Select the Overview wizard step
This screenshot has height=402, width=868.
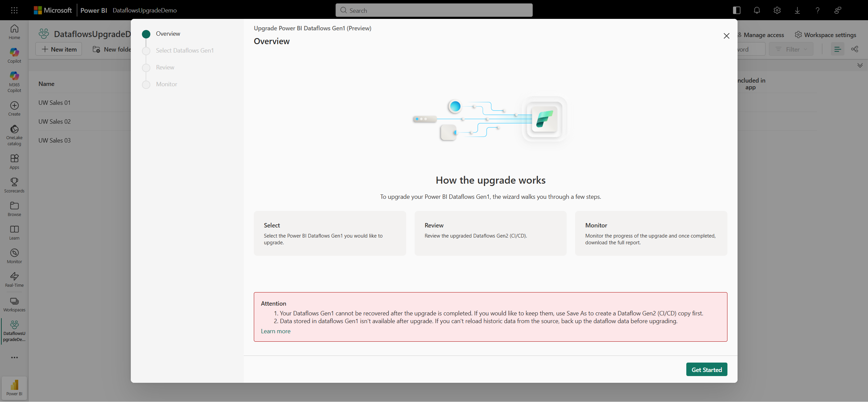coord(168,34)
